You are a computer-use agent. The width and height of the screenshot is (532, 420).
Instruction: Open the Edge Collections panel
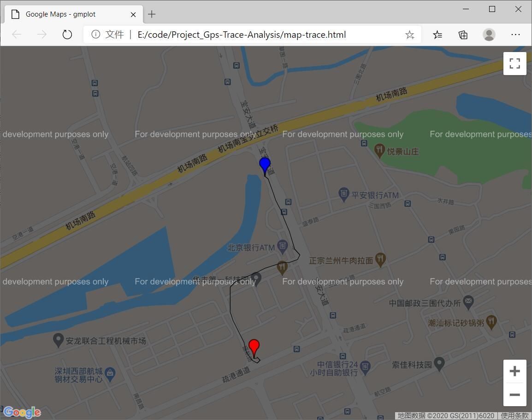(x=463, y=35)
